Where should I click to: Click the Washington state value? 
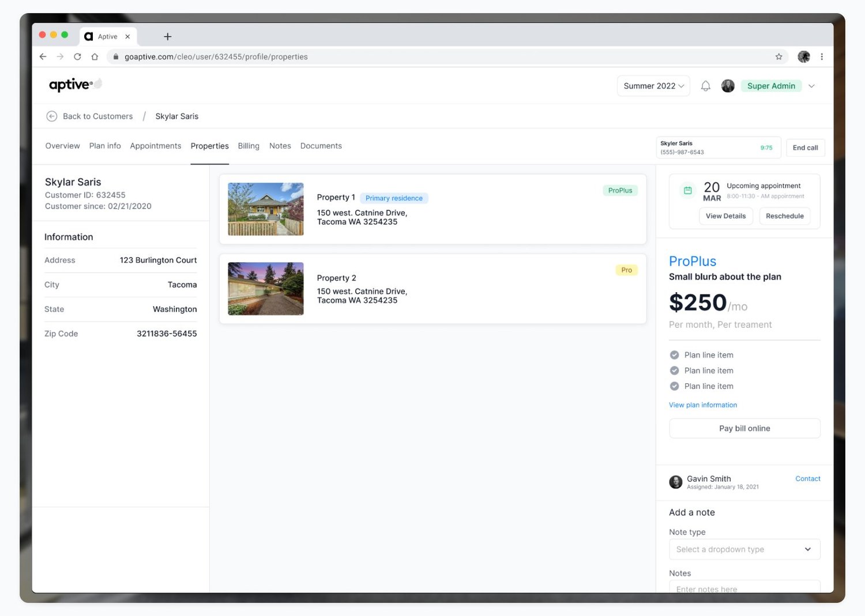tap(175, 309)
